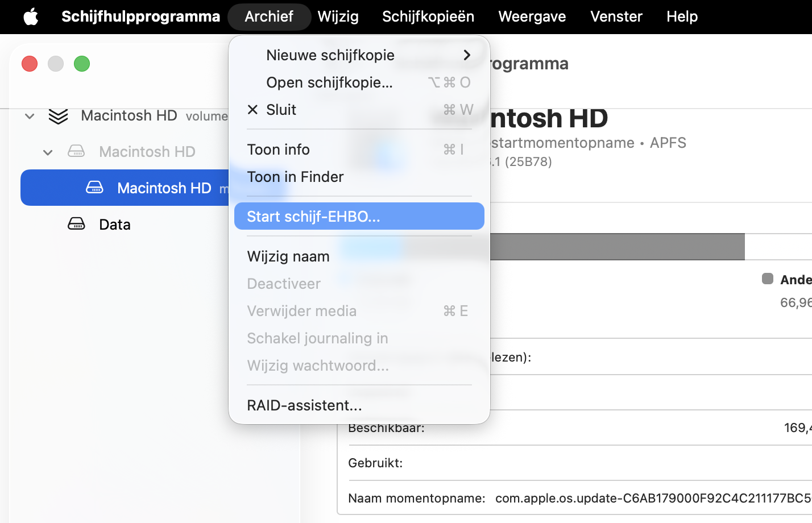The image size is (812, 523).
Task: Collapse the Macintosh HD volume group
Action: [x=30, y=117]
